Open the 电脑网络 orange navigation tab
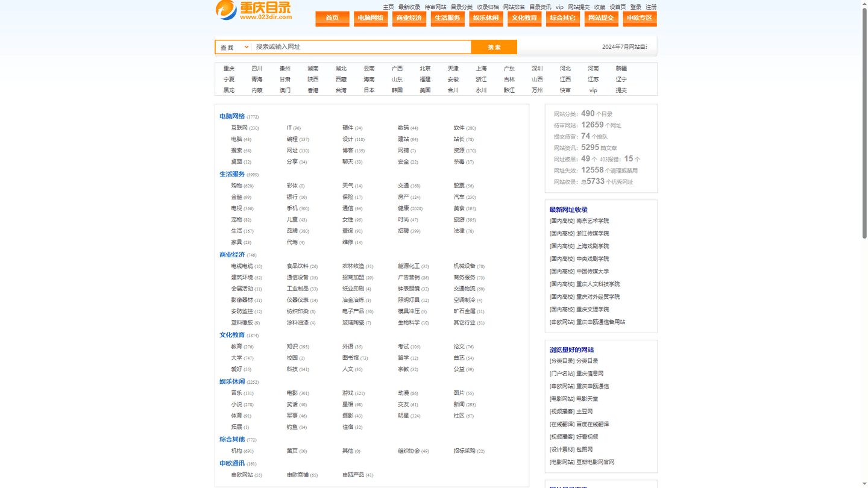Image resolution: width=868 pixels, height=488 pixels. tap(371, 18)
